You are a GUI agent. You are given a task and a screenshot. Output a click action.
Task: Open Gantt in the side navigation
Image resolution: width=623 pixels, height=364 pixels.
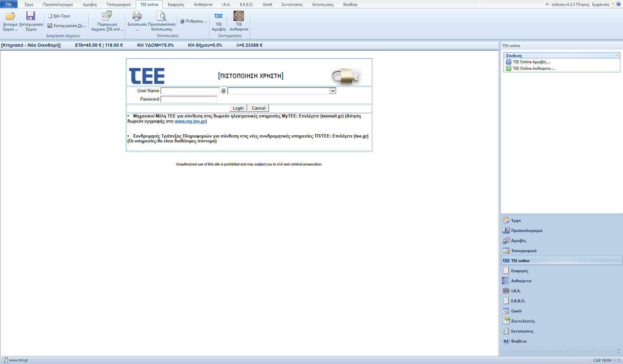516,311
